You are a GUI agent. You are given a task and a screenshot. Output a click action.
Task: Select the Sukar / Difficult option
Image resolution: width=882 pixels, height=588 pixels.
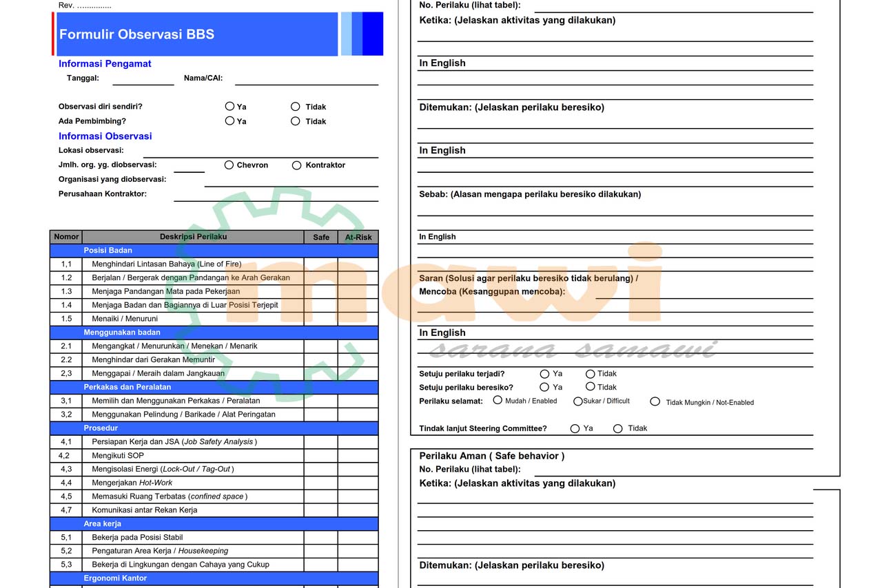577,401
